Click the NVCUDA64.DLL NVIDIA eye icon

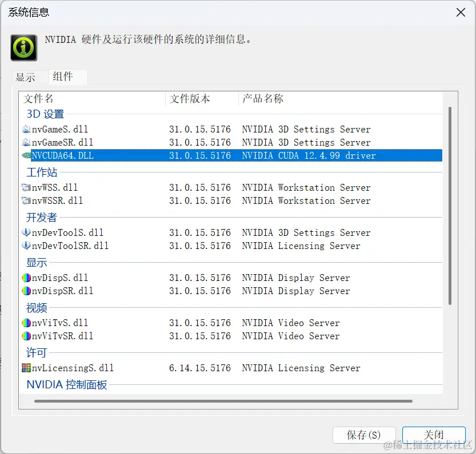[26, 155]
